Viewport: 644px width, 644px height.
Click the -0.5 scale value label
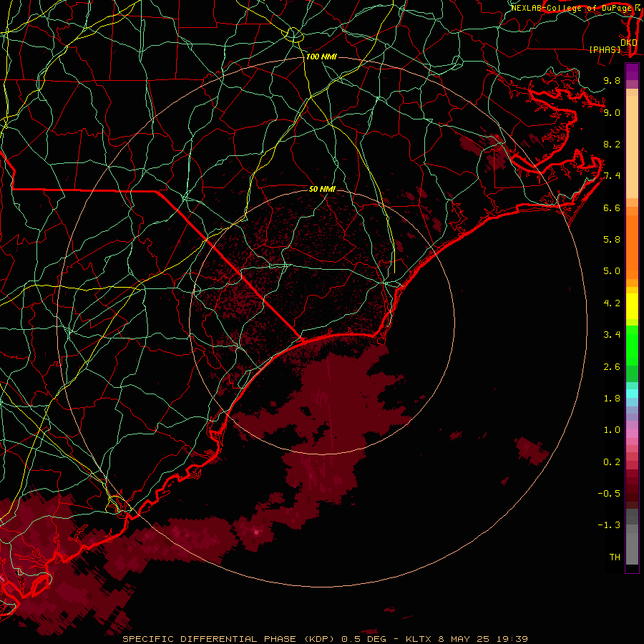[609, 494]
